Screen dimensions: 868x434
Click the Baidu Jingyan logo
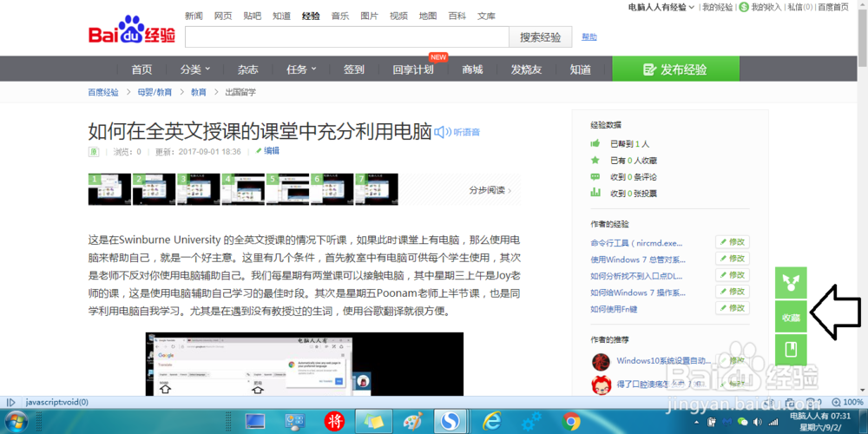(x=132, y=31)
